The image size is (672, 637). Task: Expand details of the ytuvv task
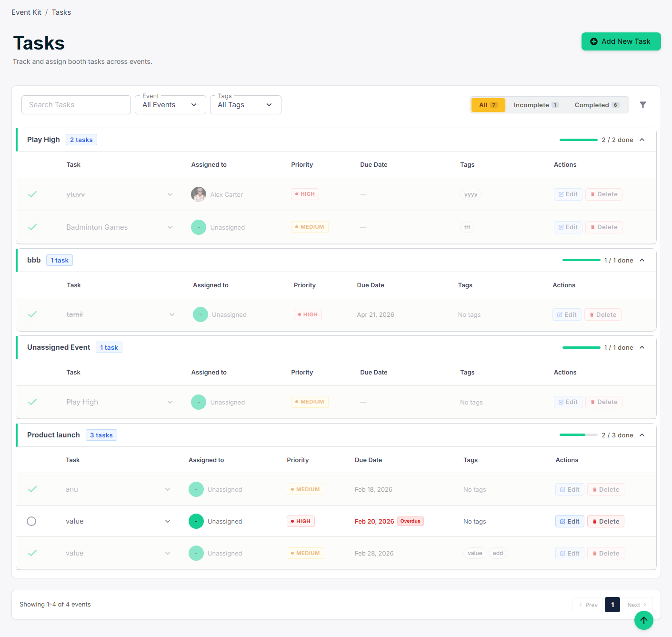click(x=170, y=194)
